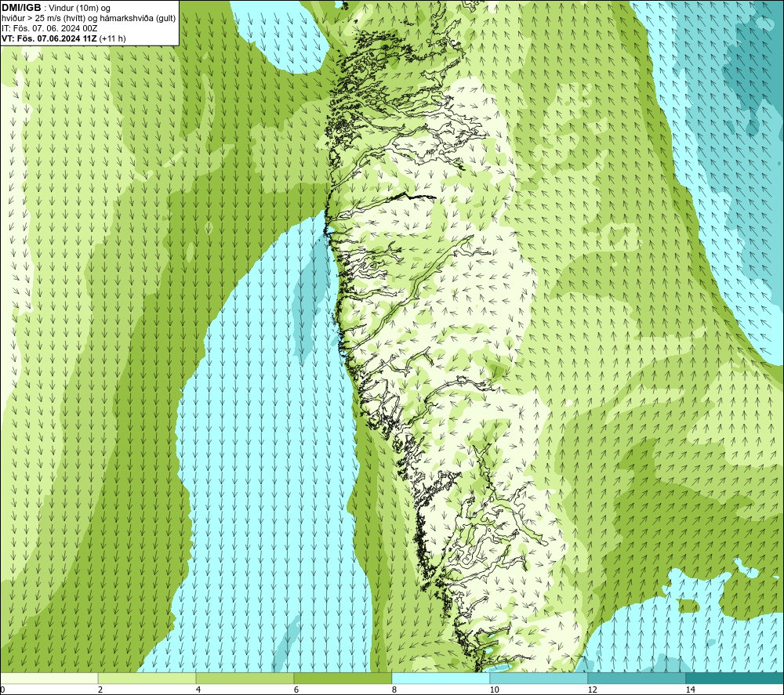Screen dimensions: 784x695
Task: Click the DMI/IGB title text
Action: (21, 8)
